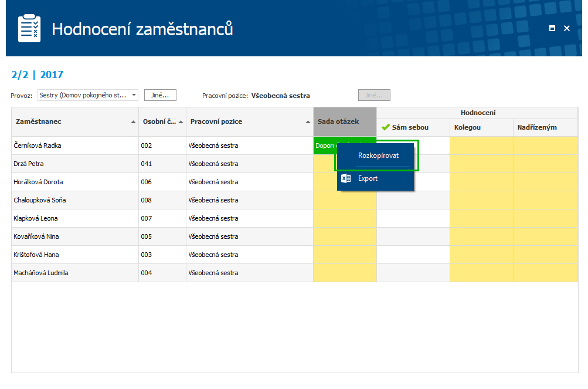Select the Nadřízeným cell for Kovaříková Nina
The image size is (588, 389).
click(x=545, y=236)
